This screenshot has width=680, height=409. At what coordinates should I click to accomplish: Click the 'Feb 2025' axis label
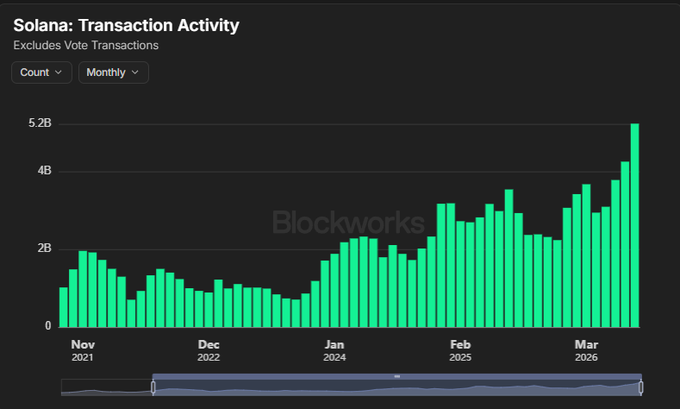(460, 350)
